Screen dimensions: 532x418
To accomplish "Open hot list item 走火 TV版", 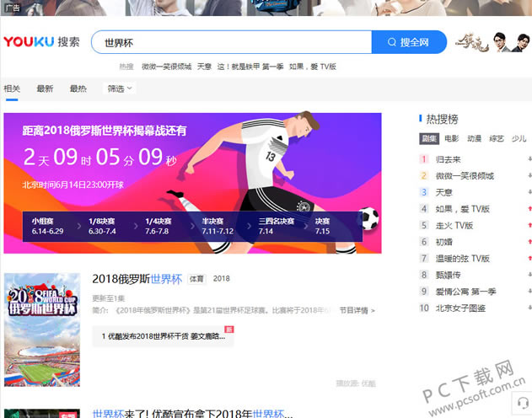I will [x=454, y=226].
